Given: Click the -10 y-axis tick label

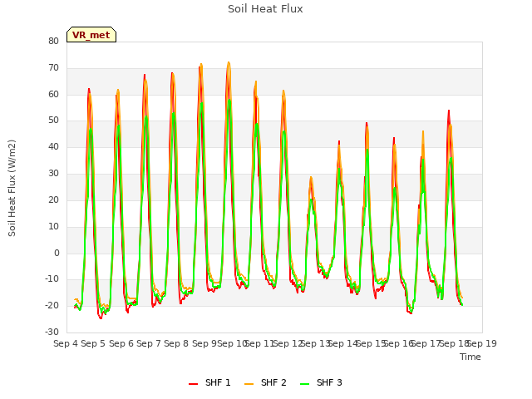Looking at the screenshot, I should [x=52, y=279].
